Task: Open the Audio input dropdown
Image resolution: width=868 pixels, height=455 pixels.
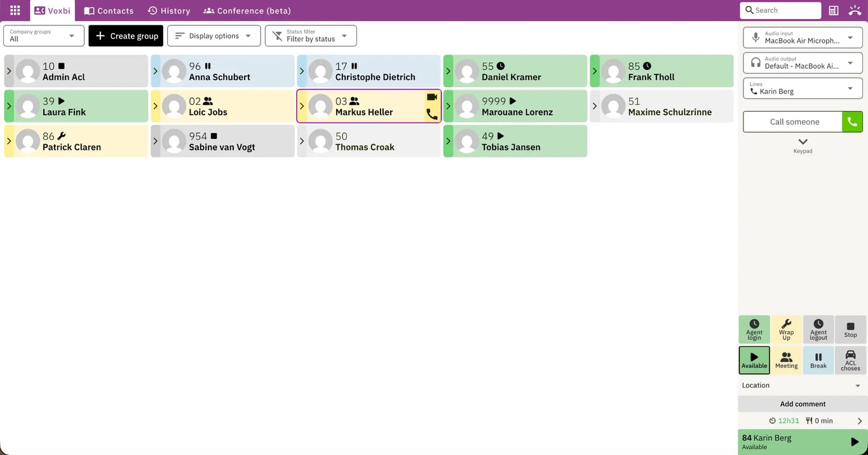Action: [803, 37]
